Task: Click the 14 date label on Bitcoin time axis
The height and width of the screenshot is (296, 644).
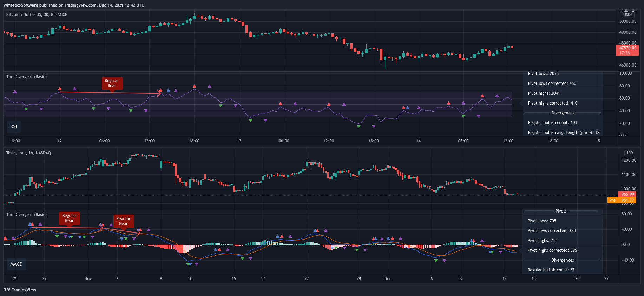Action: (419, 141)
